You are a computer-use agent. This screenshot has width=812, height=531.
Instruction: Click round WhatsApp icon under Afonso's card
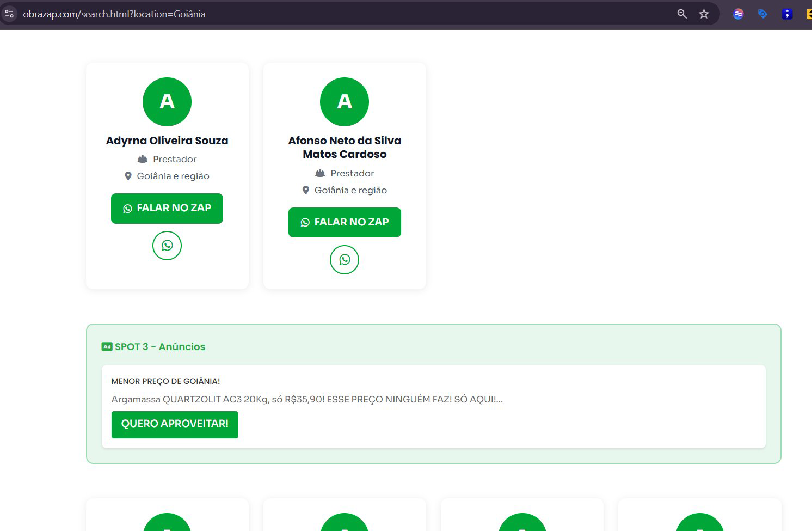pos(345,260)
